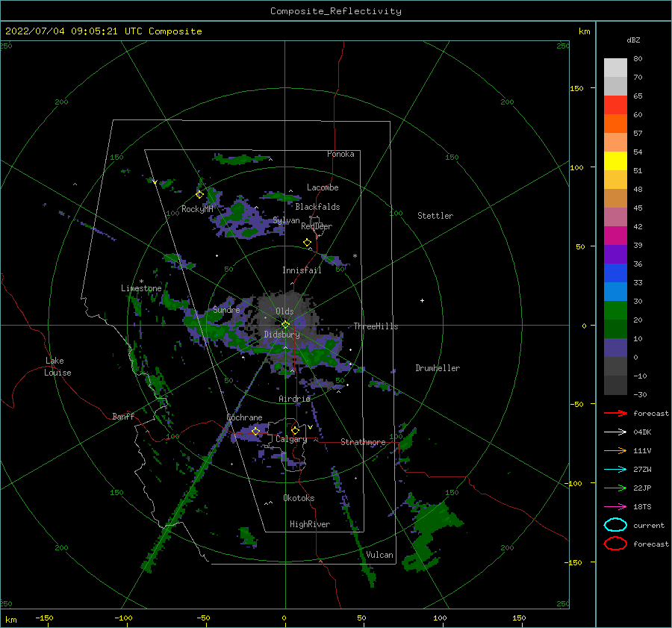Click the -150 tick on the bottom axis
672x628 pixels.
pos(44,618)
